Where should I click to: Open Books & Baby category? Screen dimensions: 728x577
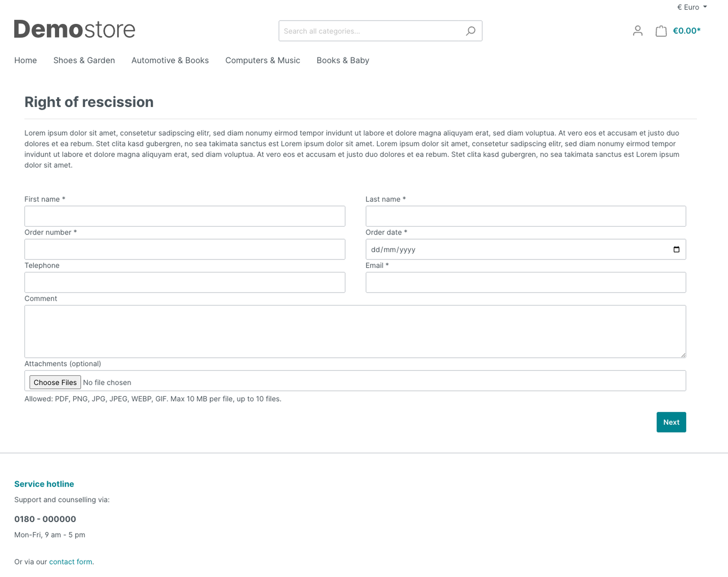coord(343,60)
